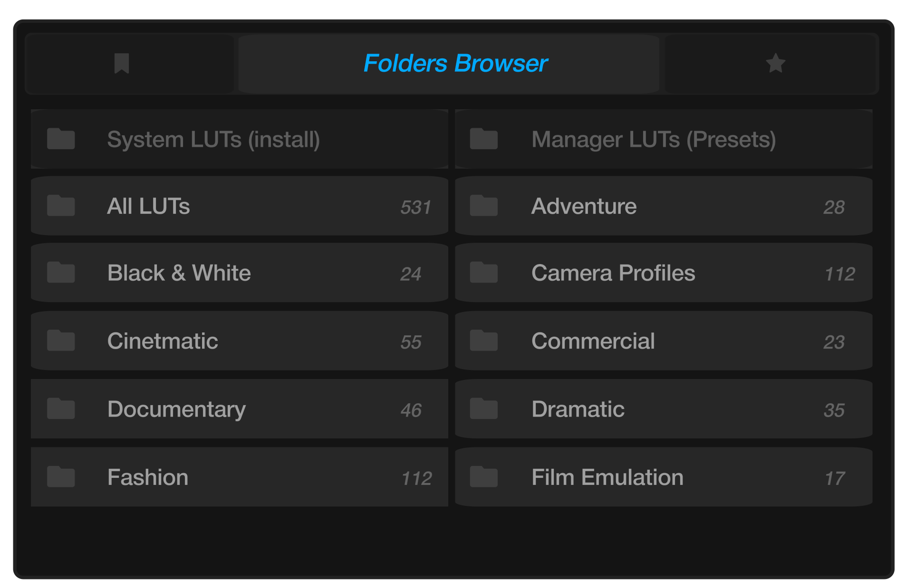Select the Black & White folder
The image size is (906, 588).
pyautogui.click(x=239, y=273)
